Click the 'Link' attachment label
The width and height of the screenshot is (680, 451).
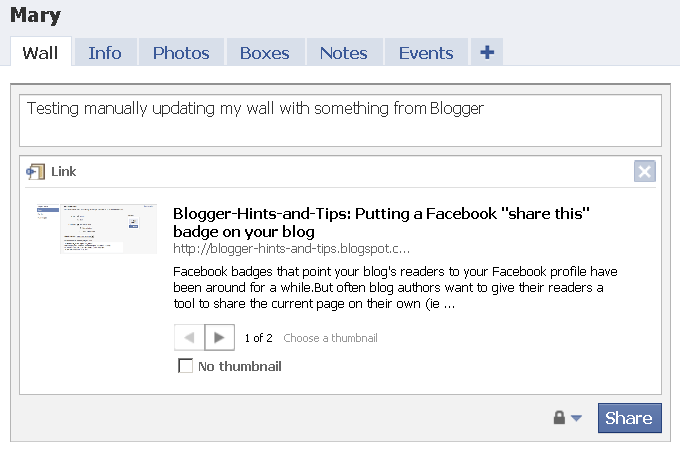point(63,172)
